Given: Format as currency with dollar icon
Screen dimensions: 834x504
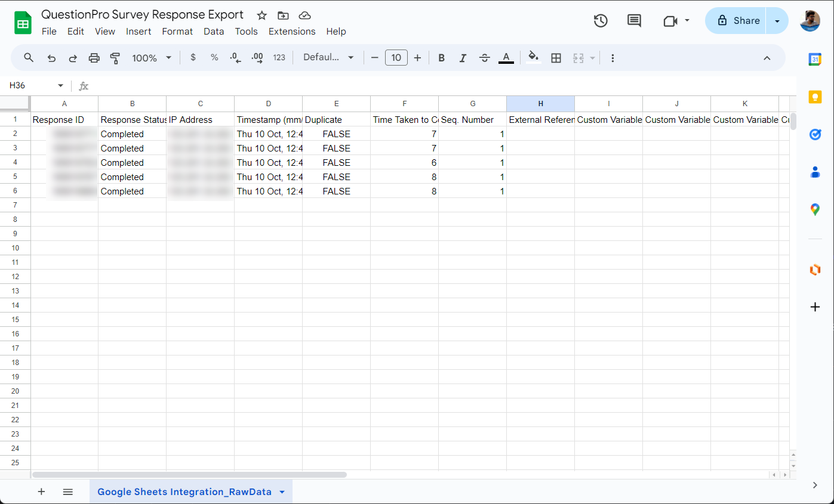Looking at the screenshot, I should (x=193, y=58).
